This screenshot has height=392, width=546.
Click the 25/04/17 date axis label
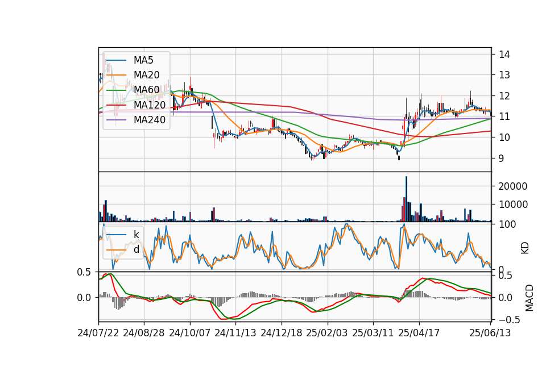(419, 333)
